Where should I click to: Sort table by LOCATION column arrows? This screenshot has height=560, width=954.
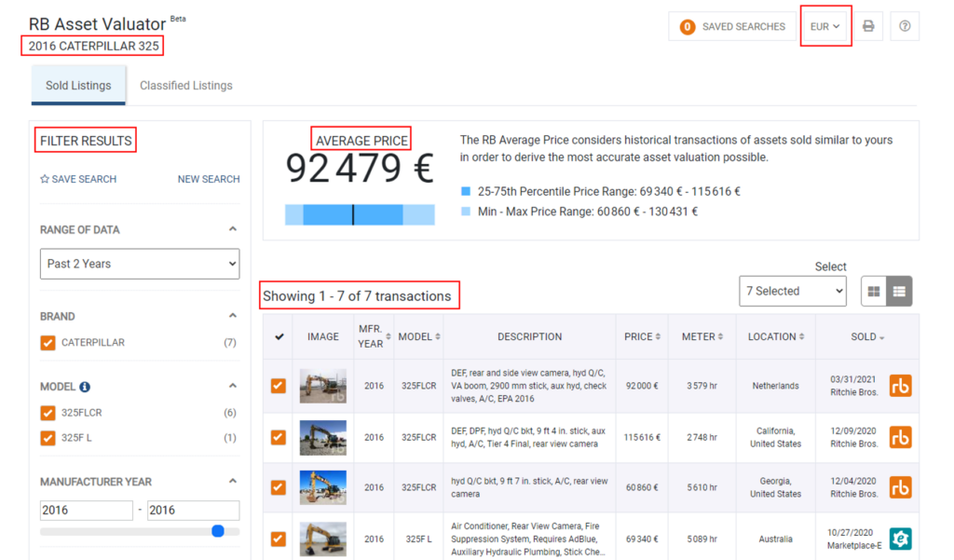pyautogui.click(x=801, y=336)
